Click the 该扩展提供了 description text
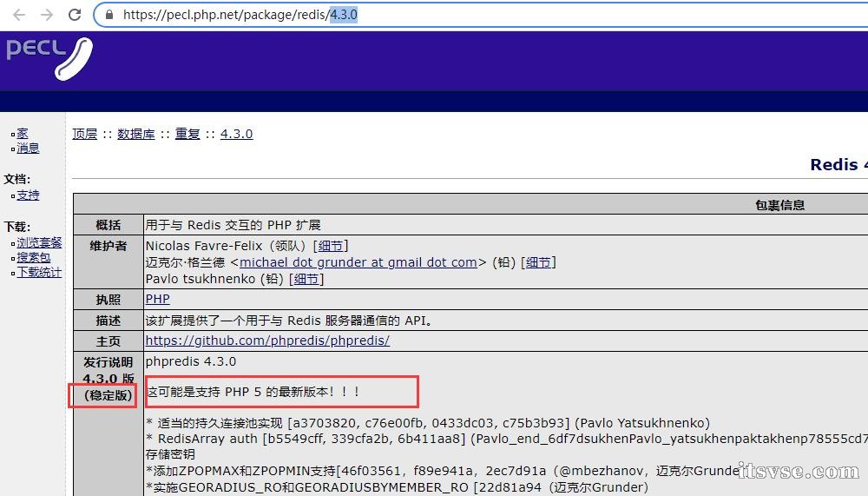 coord(289,321)
